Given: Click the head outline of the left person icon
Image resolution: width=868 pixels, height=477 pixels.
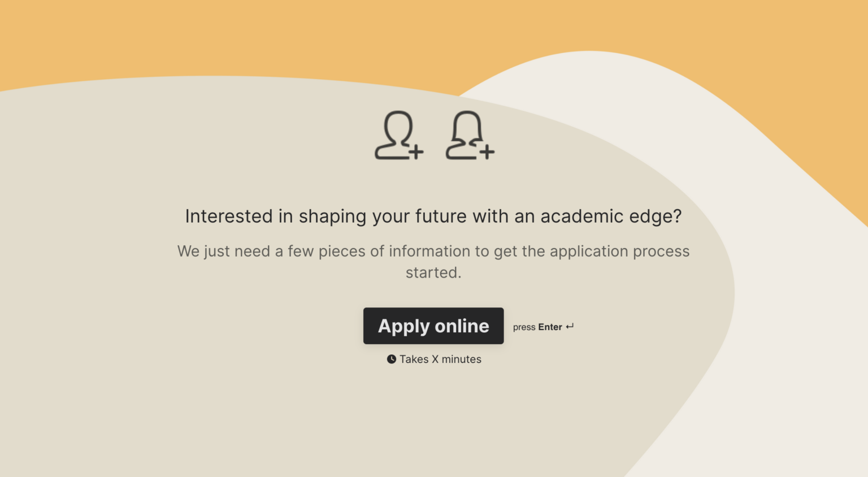Looking at the screenshot, I should point(399,125).
